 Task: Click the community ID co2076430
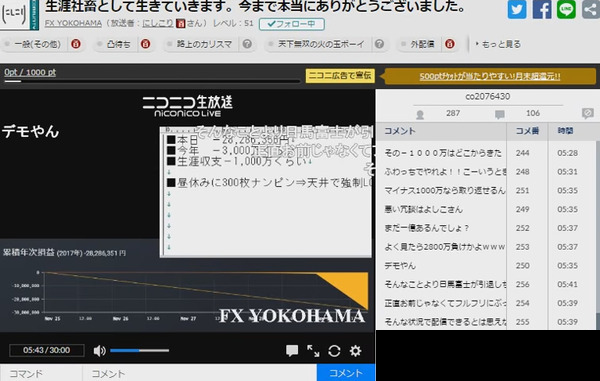[488, 97]
